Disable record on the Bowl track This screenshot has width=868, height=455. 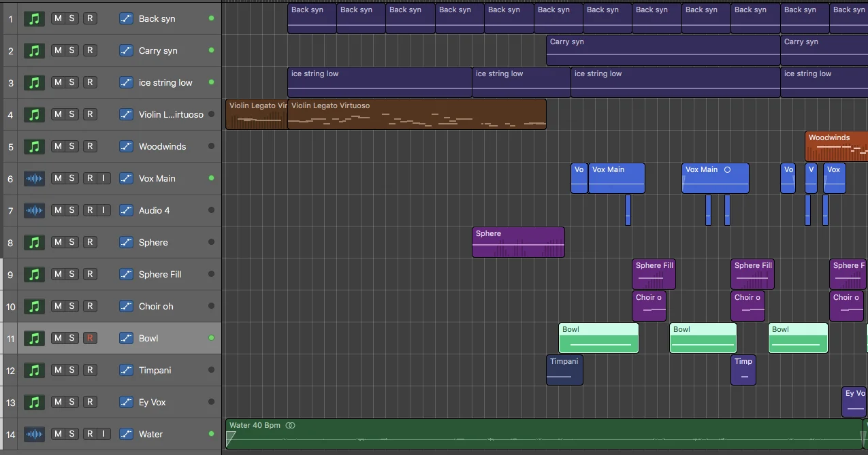tap(89, 338)
